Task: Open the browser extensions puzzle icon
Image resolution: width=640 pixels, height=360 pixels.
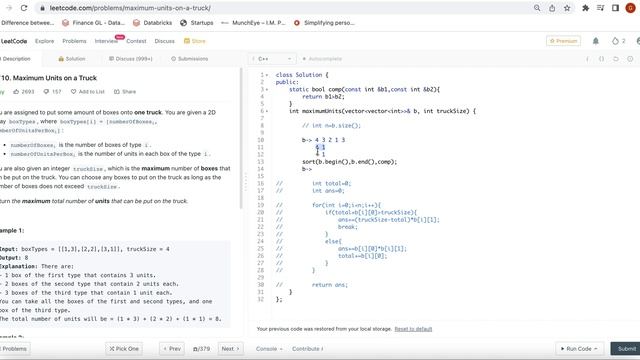Action: tap(585, 8)
